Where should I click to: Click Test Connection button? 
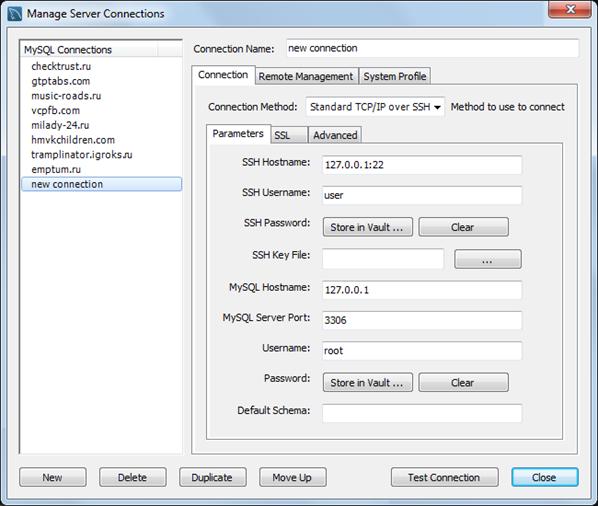tap(444, 477)
